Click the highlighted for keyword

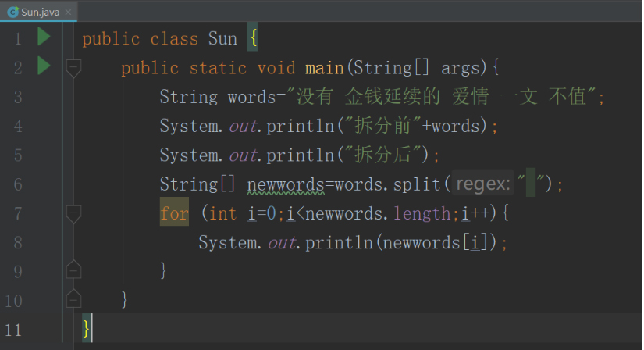(175, 212)
